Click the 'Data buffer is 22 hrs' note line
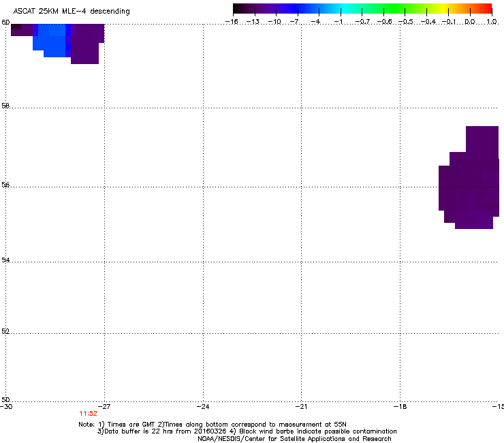 (247, 431)
